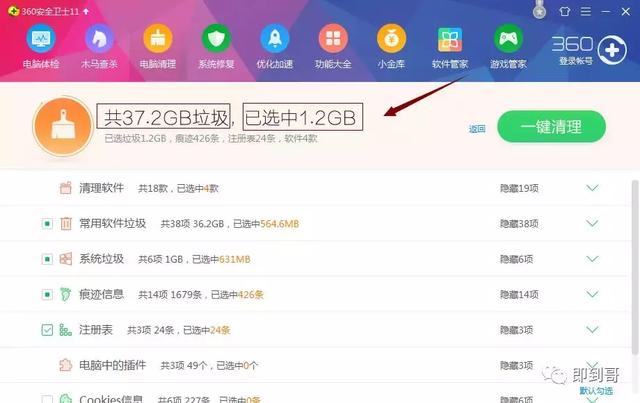Image resolution: width=640 pixels, height=403 pixels.
Task: Click 隐藏3项 in 注册表 row
Action: click(516, 330)
